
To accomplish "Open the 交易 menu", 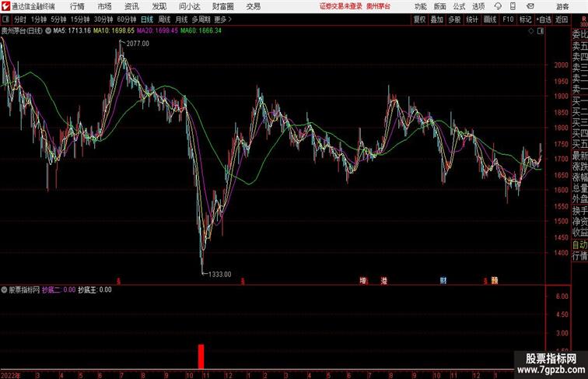I will pos(253,6).
